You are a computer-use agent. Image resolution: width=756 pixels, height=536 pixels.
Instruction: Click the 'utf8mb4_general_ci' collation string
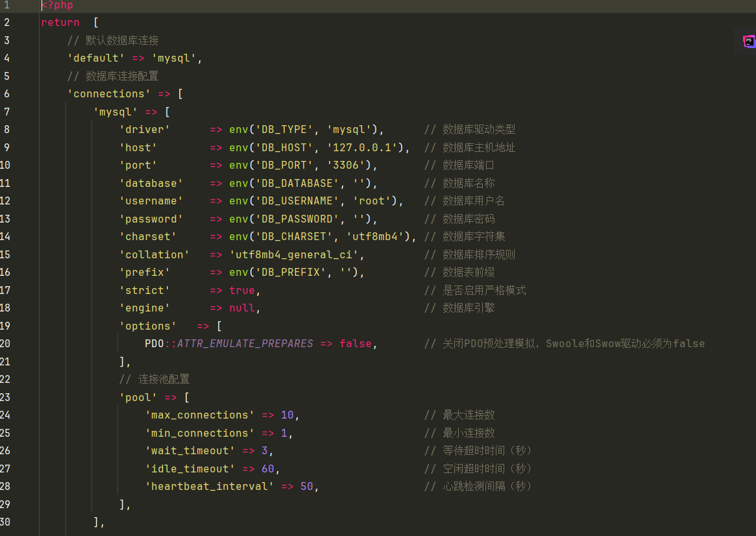pos(293,254)
